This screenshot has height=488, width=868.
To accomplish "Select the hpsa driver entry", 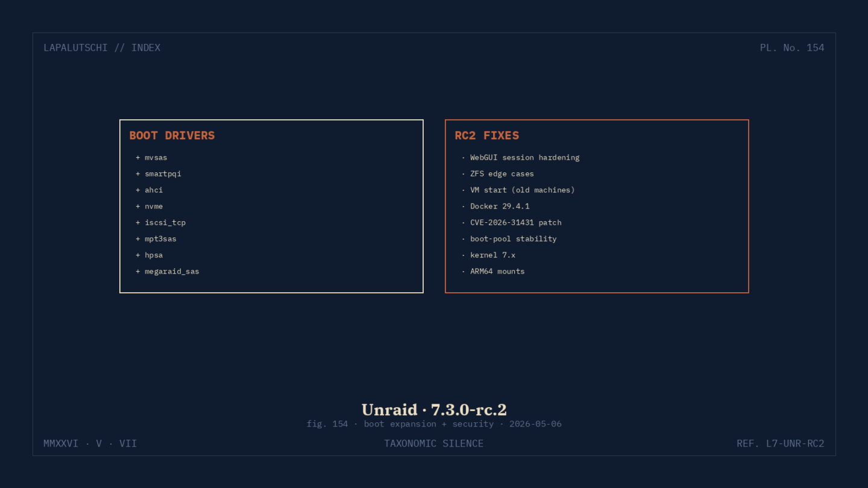I will pyautogui.click(x=149, y=255).
